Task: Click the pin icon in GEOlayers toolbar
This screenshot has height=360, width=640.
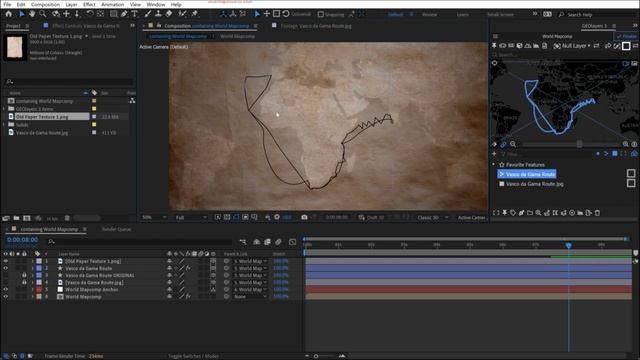Action: click(494, 46)
